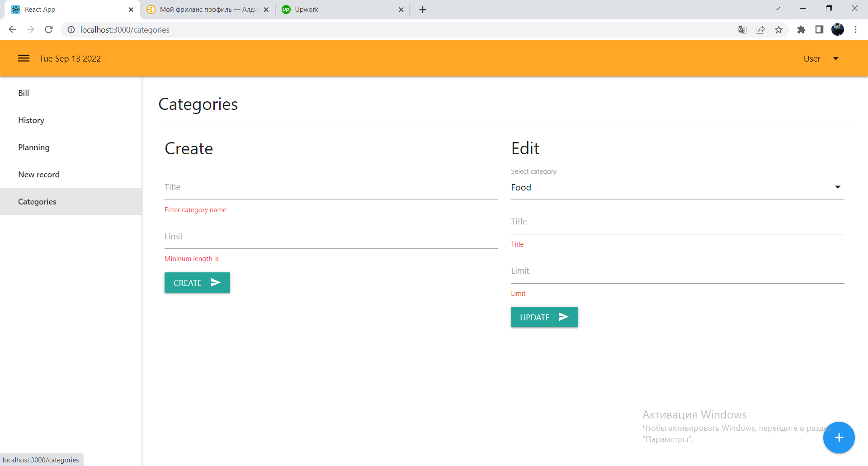Click the React App tab favicon
The width and height of the screenshot is (868, 466).
(x=16, y=10)
